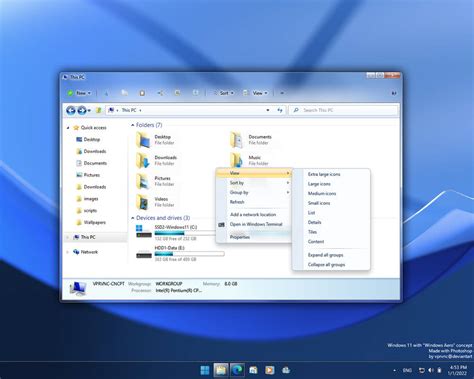Screen dimensions: 474x379
Task: Click the Forward arrow button
Action: click(82, 110)
